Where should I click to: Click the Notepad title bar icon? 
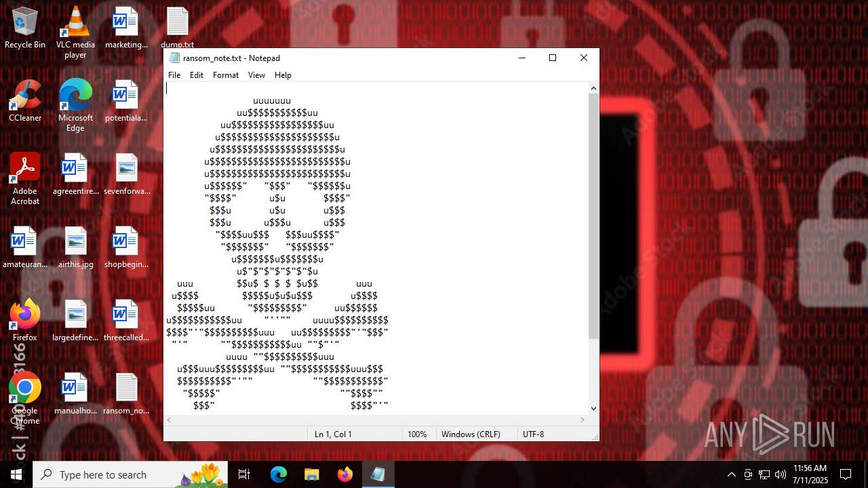click(x=174, y=58)
